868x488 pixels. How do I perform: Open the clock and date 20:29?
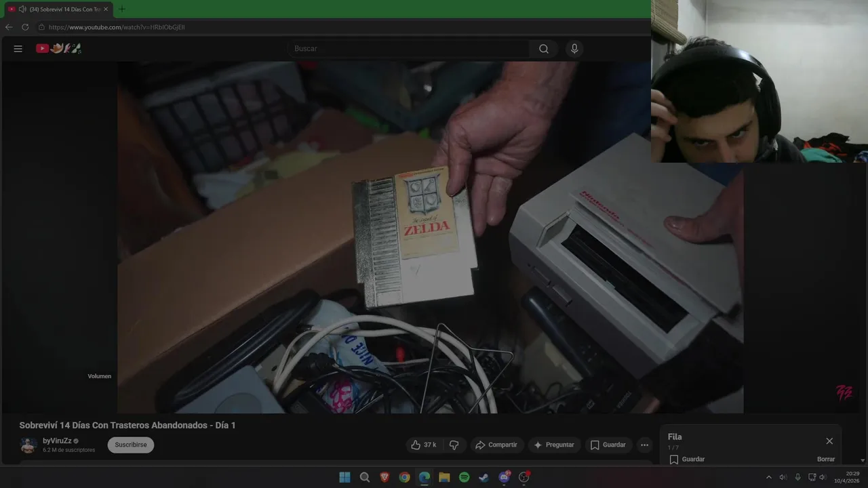pos(847,477)
